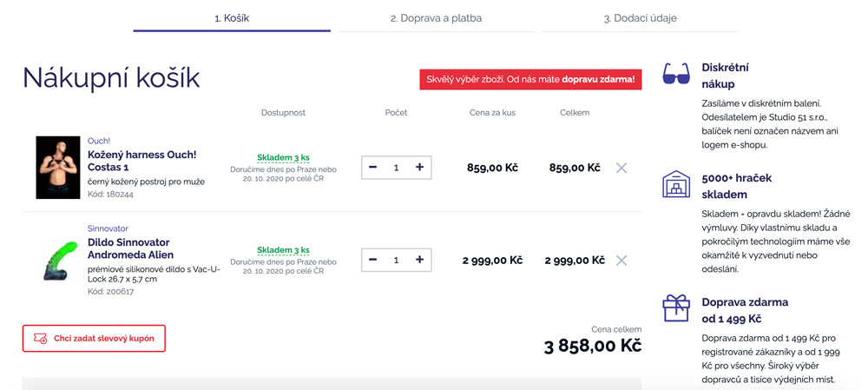Screen dimensions: 868x390
Task: Increase Sinnovator item quantity with plus icon
Action: [x=419, y=259]
